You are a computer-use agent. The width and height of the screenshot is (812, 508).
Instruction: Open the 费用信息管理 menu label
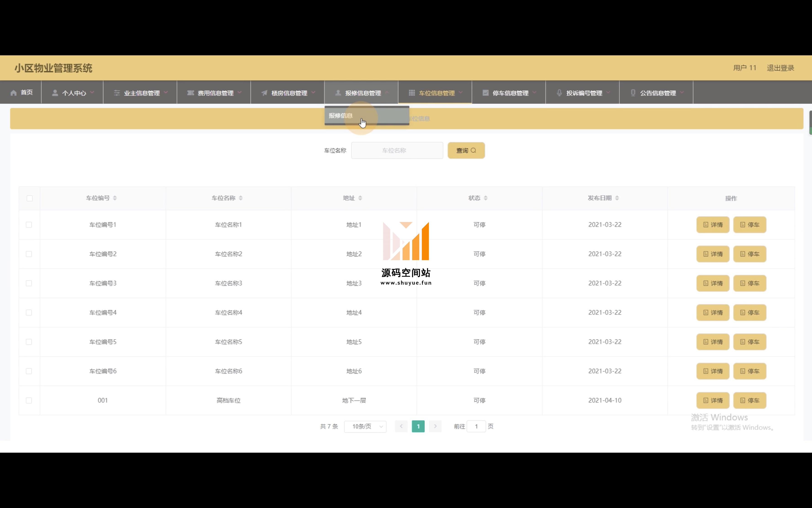point(215,93)
